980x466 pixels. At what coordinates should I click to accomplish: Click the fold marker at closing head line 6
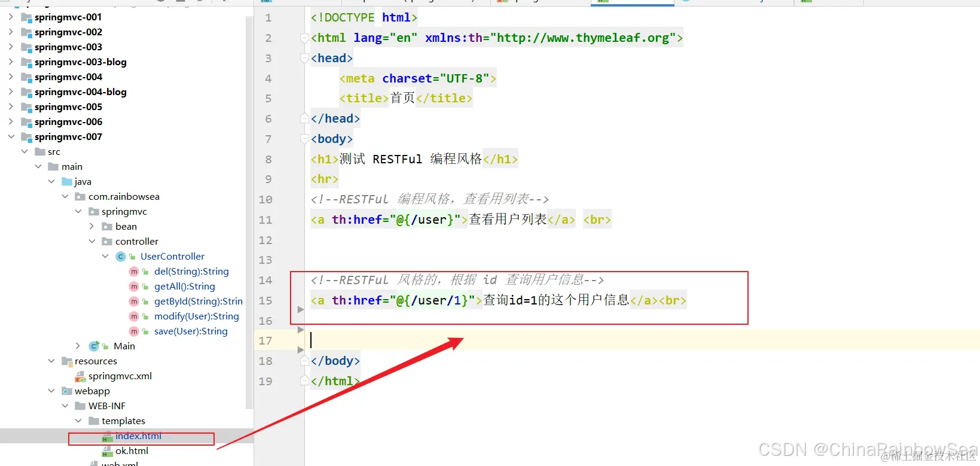304,119
